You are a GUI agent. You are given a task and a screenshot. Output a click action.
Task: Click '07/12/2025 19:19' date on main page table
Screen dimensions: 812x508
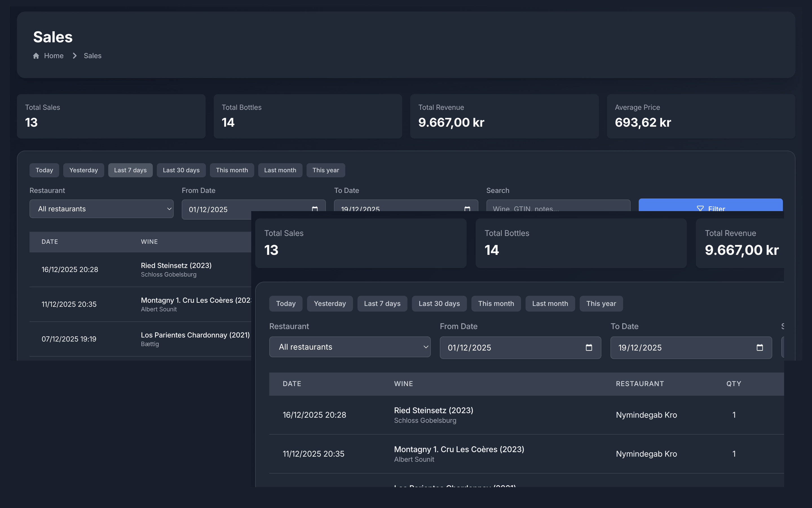[x=69, y=339]
